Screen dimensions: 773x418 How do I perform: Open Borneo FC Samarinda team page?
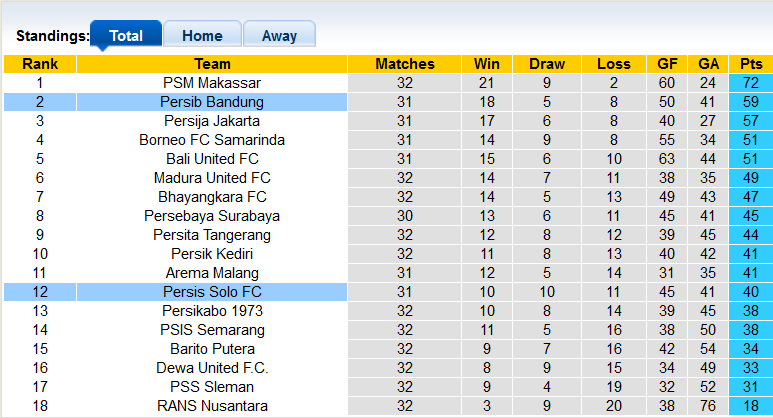tap(212, 140)
